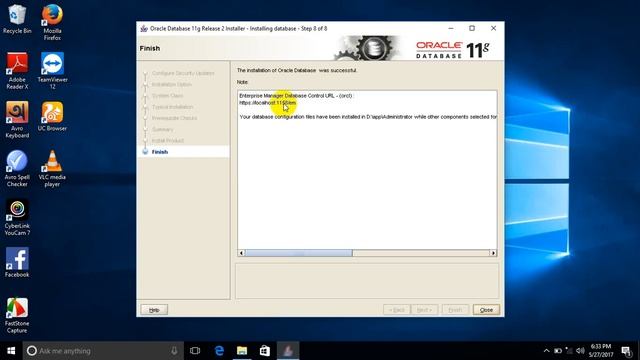Click the Close button in installer

click(x=486, y=310)
